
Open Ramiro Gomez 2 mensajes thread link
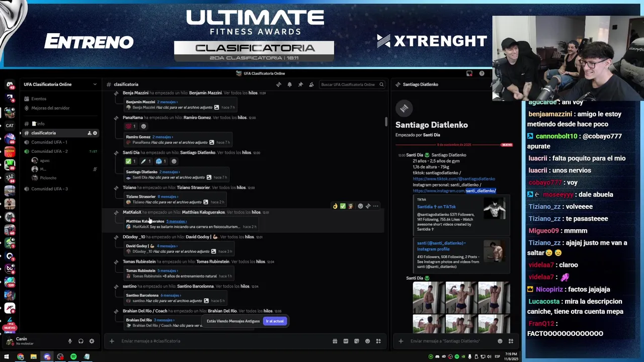pos(163,137)
